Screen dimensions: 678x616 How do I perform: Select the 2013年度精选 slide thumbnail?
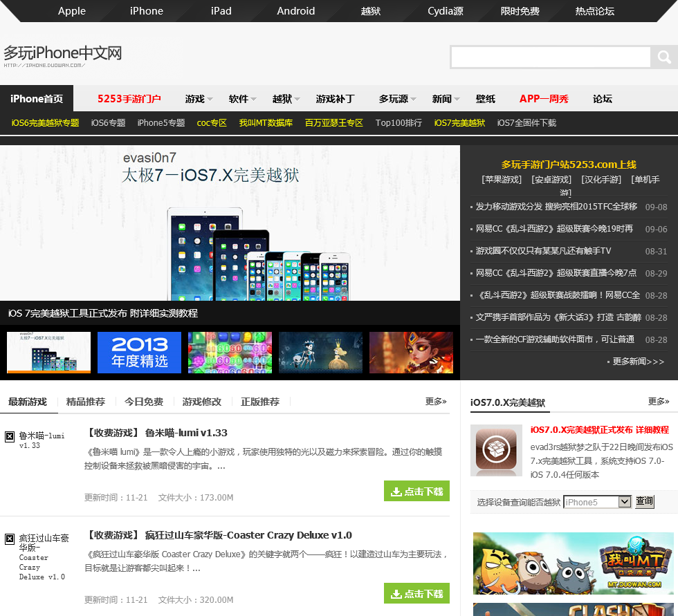(139, 352)
